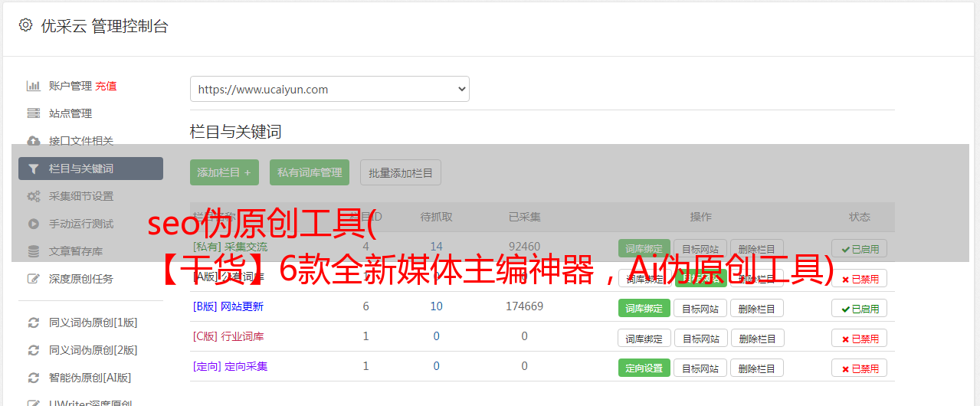Click the ID value 6 in 网站更新 row
This screenshot has height=406, width=980.
point(365,306)
